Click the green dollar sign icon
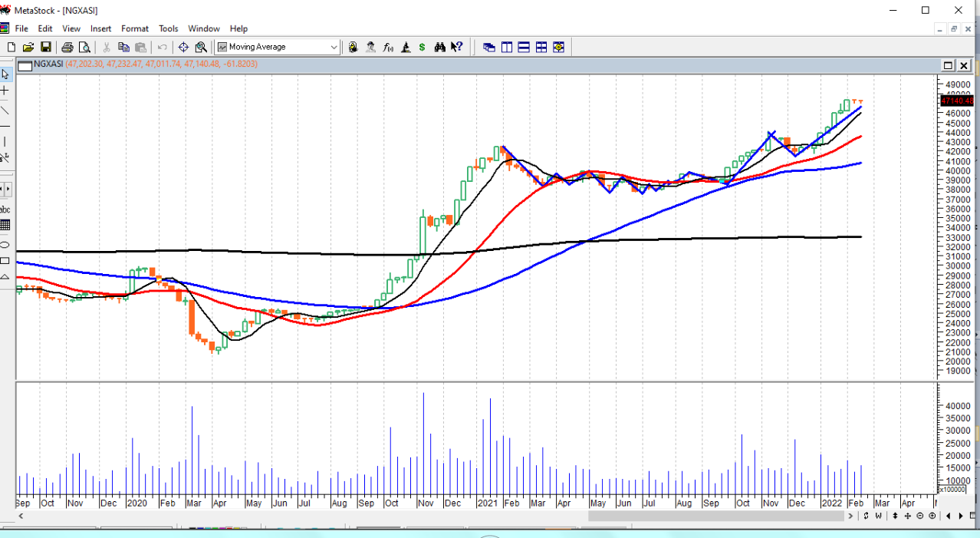The height and width of the screenshot is (538, 980). 422,47
